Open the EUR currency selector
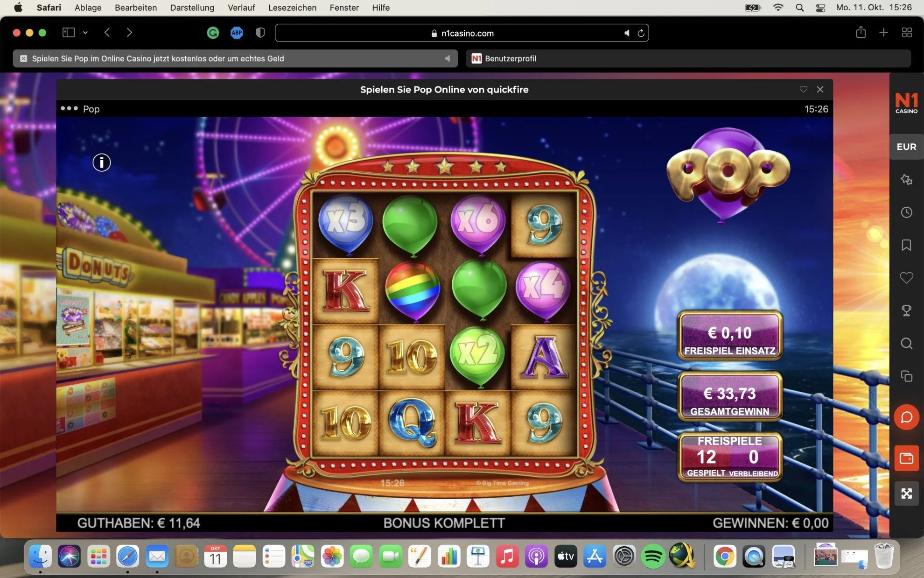The image size is (924, 578). 906,147
